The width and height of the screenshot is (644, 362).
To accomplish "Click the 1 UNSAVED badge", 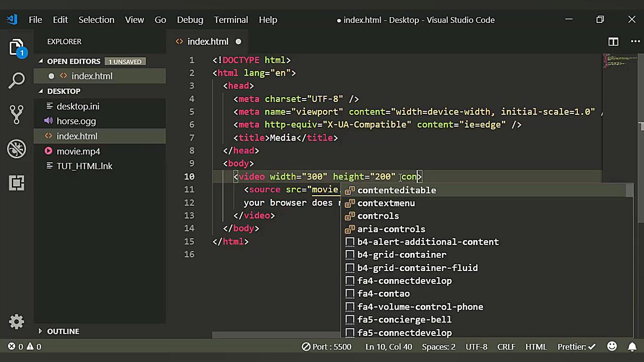I will [x=125, y=61].
